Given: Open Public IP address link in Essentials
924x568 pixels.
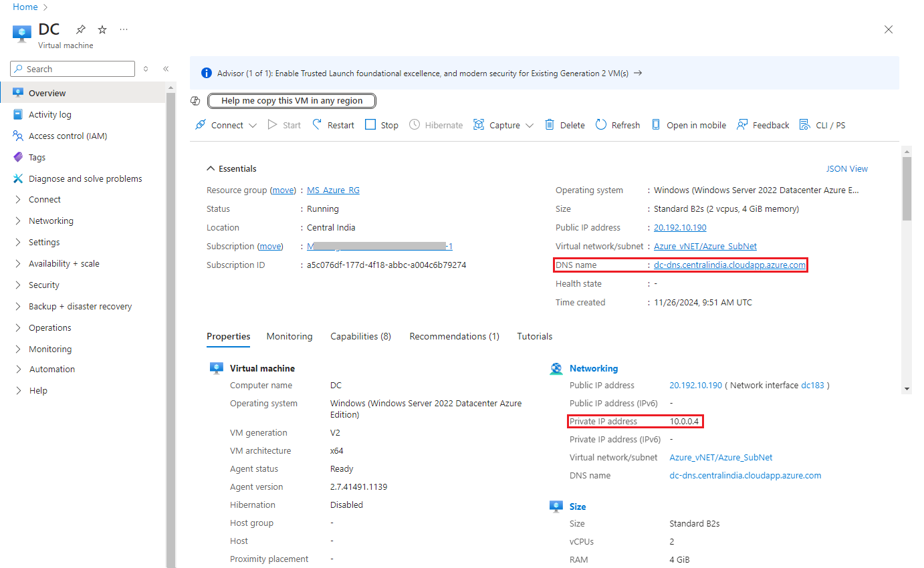Looking at the screenshot, I should click(680, 228).
